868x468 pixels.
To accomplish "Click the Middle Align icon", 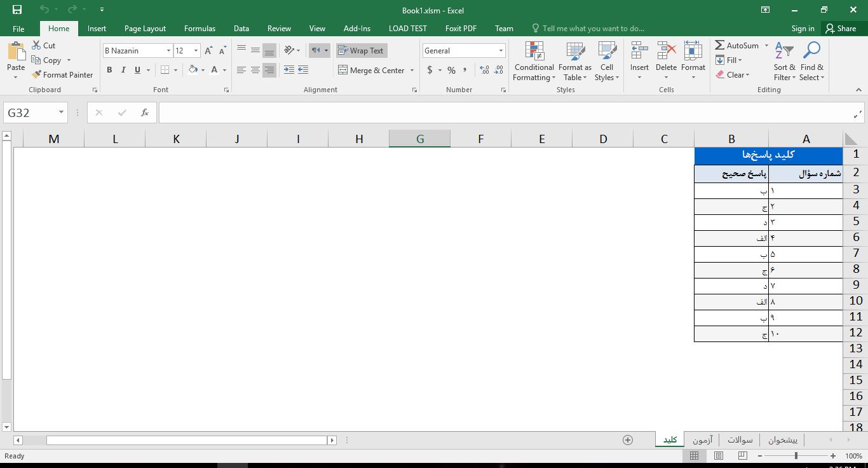I will (255, 50).
